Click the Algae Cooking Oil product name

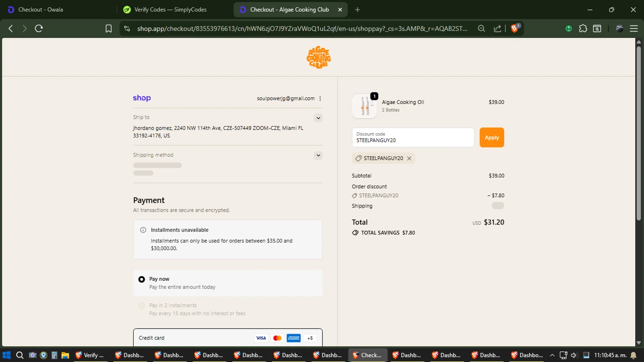pos(403,102)
